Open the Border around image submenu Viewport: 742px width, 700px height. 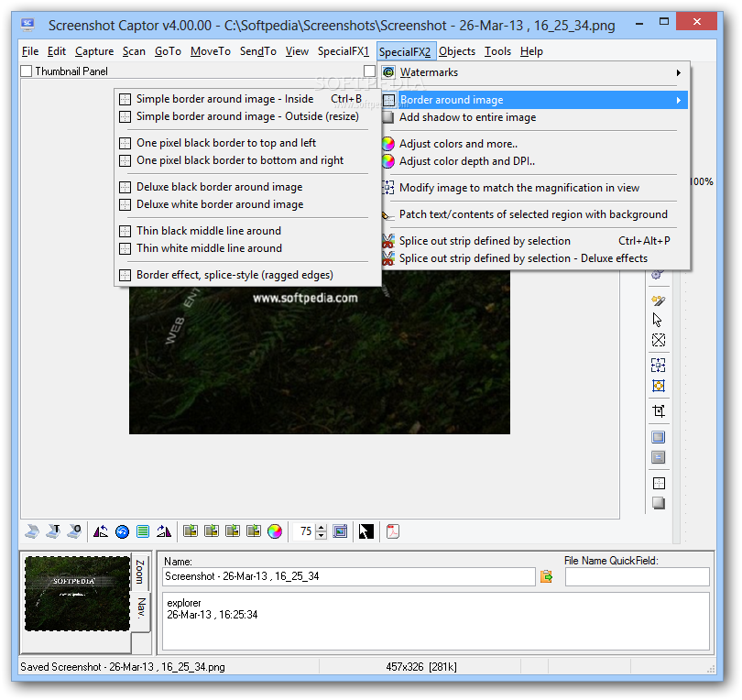(533, 100)
